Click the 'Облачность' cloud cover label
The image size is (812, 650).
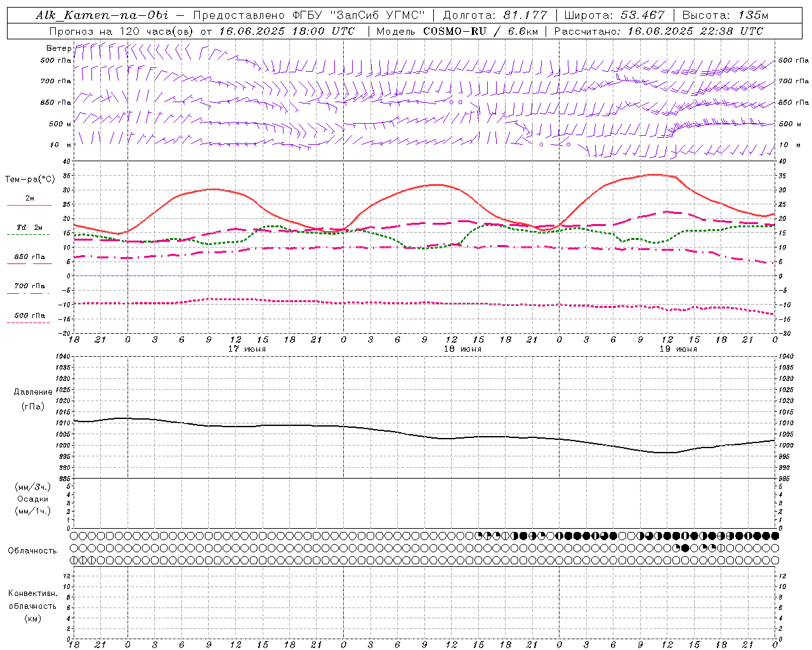pos(32,551)
